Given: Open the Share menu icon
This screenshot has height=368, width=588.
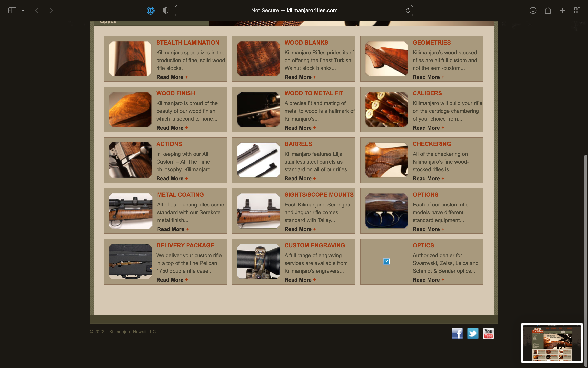Looking at the screenshot, I should [x=548, y=10].
